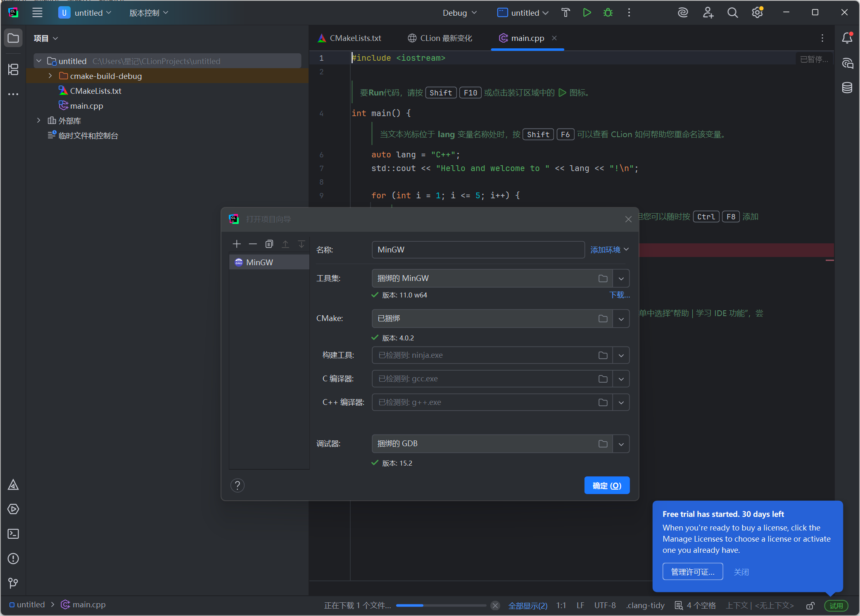
Task: Open the AI Assistant spiral icon
Action: (683, 13)
